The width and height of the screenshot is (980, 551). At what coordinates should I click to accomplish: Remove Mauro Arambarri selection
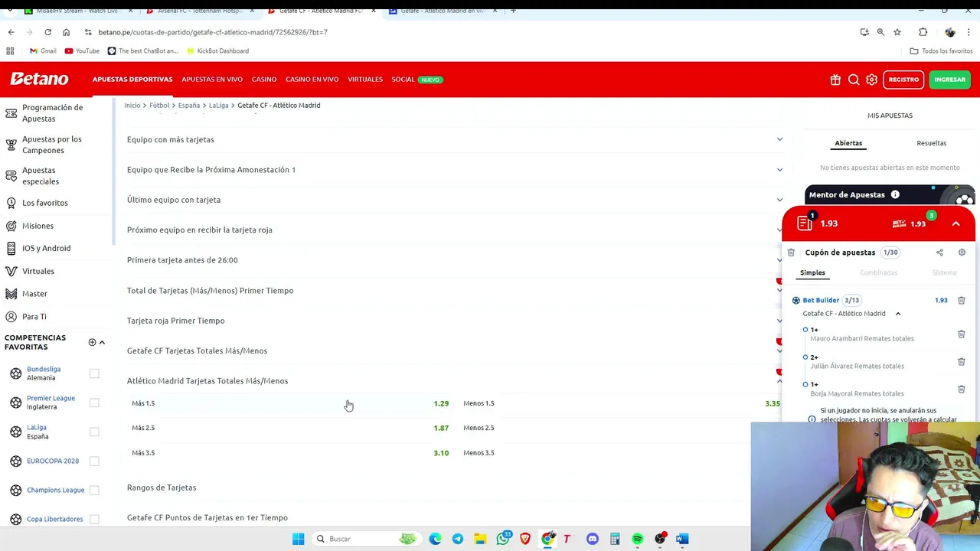click(962, 334)
